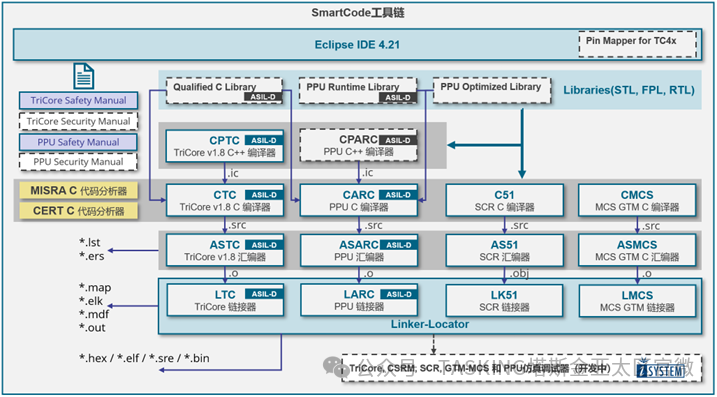717x397 pixels.
Task: Click the ASIL-D badge on the ASTC box
Action: click(264, 244)
